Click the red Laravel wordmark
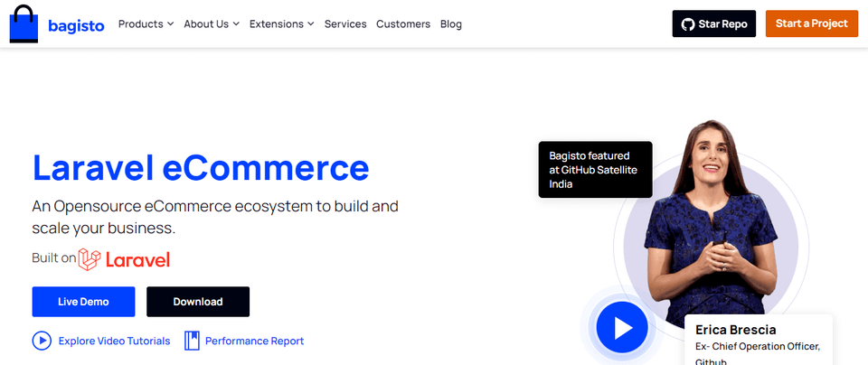Screen dimensions: 868x365 (137, 260)
